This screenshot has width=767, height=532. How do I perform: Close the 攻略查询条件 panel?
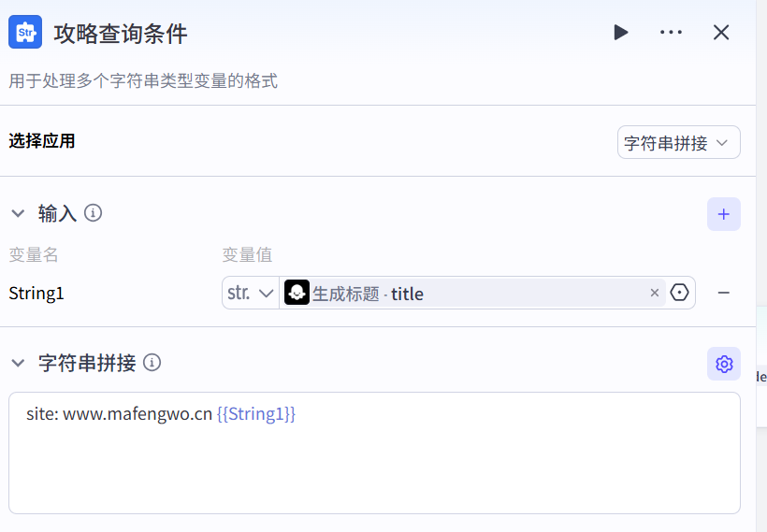tap(721, 33)
